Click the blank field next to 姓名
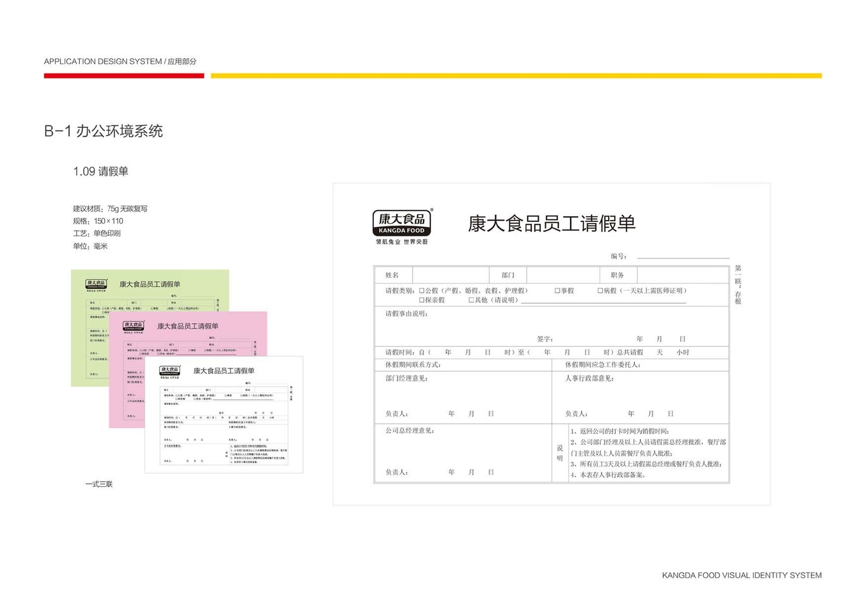Viewport: 866px width, 616px height. click(x=451, y=275)
